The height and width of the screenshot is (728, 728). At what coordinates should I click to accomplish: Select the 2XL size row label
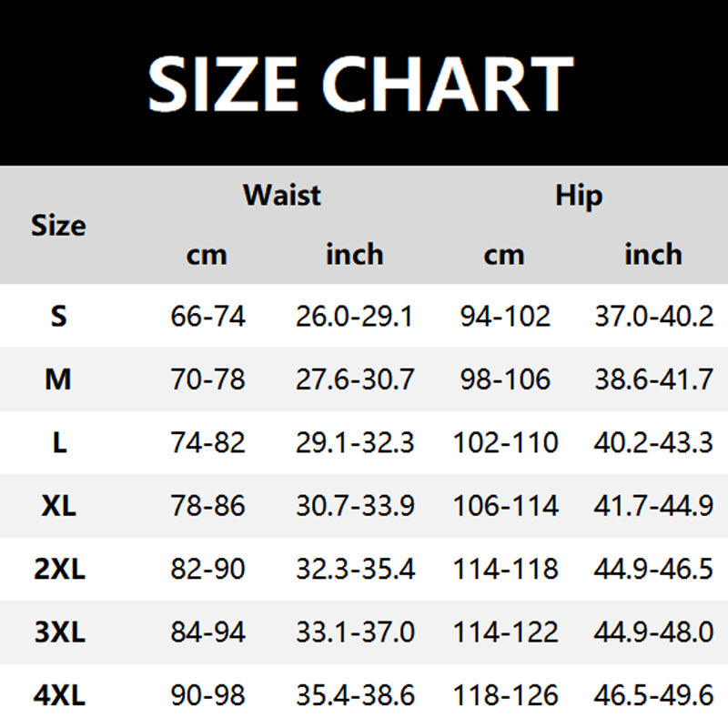(58, 570)
